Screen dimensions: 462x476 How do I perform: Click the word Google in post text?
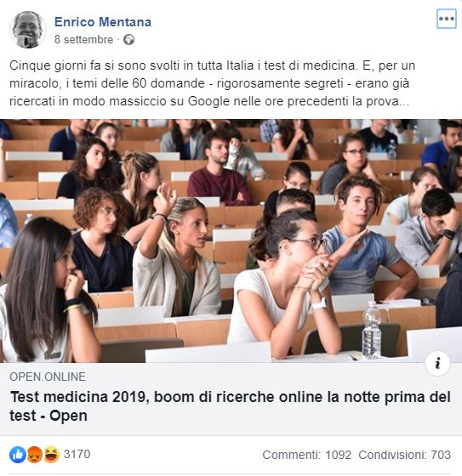tap(208, 102)
